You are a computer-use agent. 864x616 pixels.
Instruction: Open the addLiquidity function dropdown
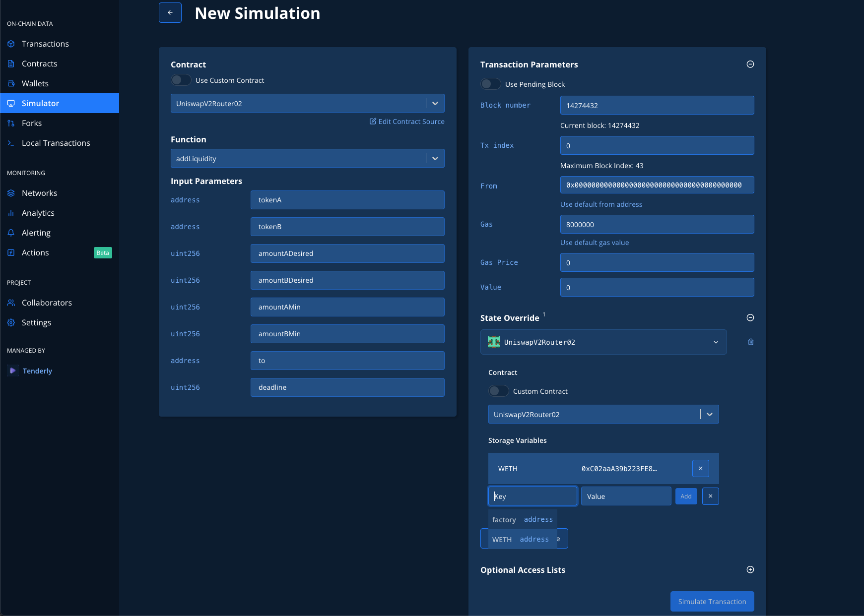(308, 158)
